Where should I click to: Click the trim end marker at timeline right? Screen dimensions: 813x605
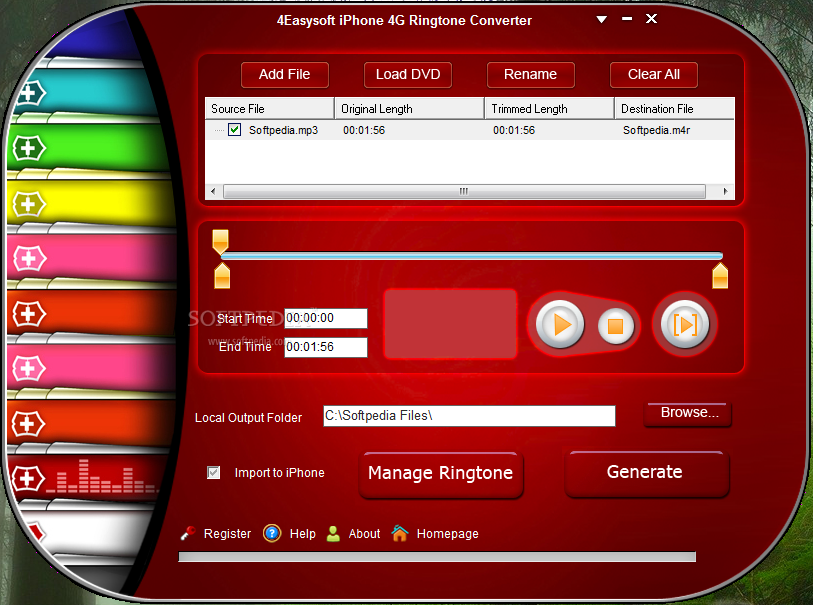(720, 275)
